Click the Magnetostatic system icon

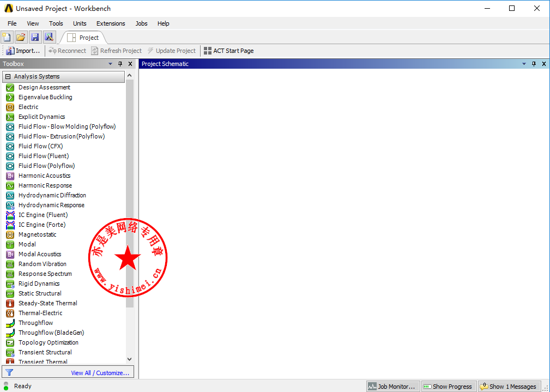click(x=10, y=235)
